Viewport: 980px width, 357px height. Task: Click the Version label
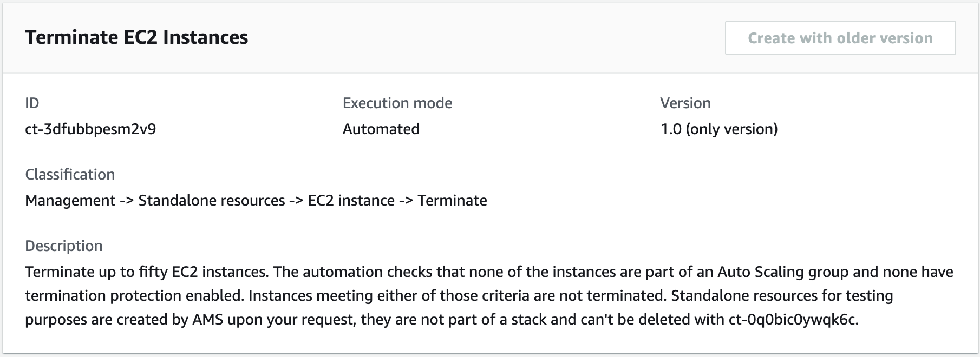(685, 103)
